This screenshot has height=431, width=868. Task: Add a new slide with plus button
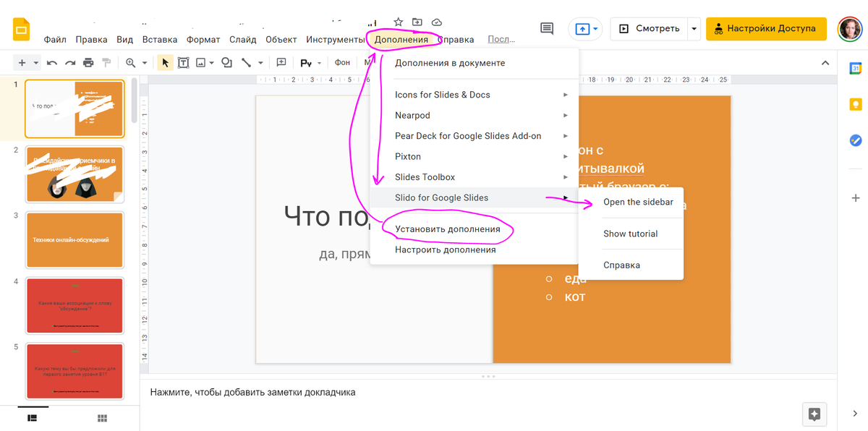coord(22,63)
